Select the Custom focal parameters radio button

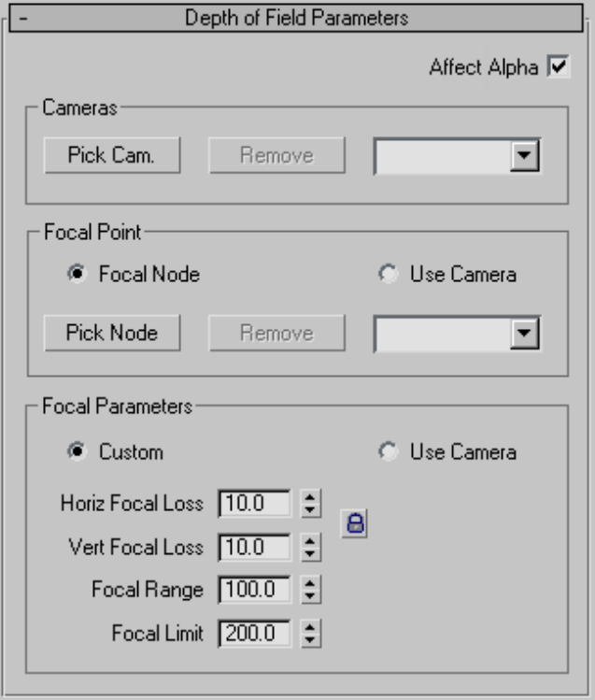click(76, 452)
